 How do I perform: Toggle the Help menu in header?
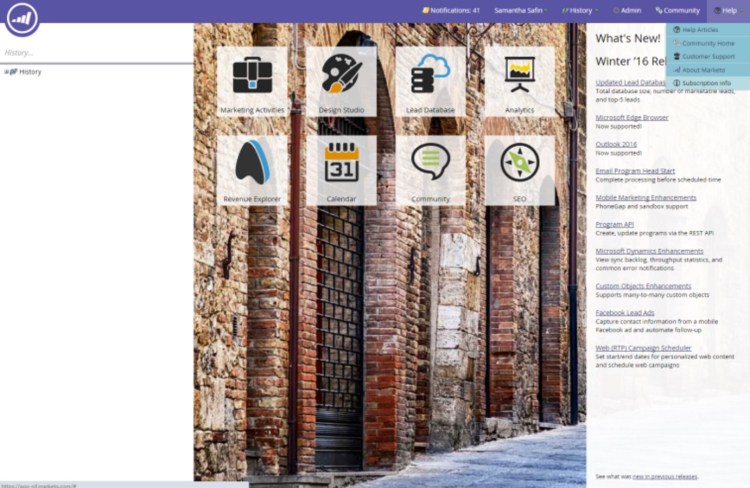[x=728, y=10]
